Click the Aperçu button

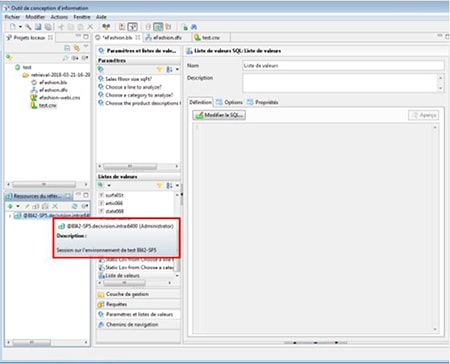(x=424, y=115)
